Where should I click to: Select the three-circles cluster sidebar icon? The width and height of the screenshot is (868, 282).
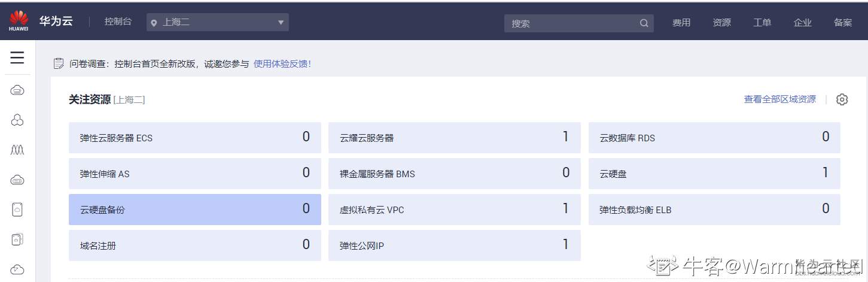click(x=17, y=120)
